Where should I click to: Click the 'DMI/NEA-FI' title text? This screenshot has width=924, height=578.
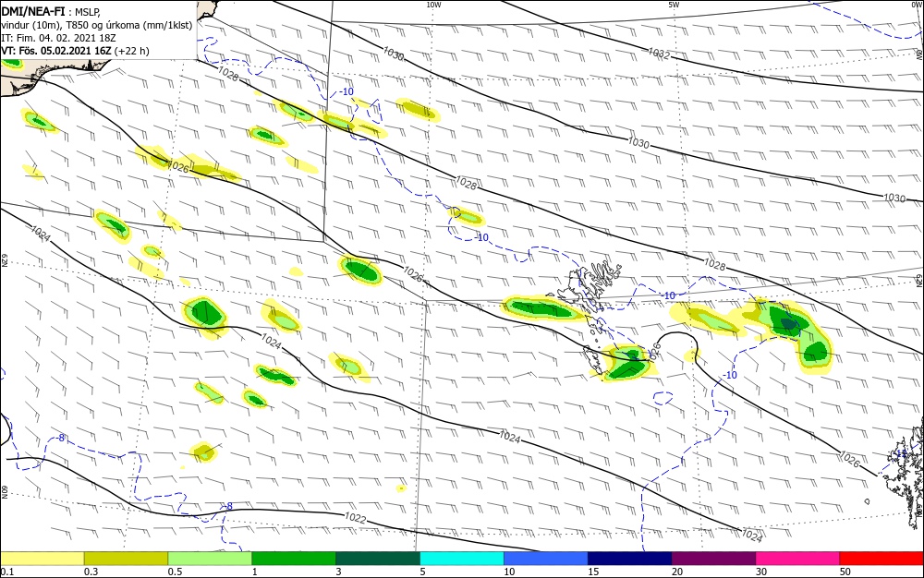click(33, 11)
